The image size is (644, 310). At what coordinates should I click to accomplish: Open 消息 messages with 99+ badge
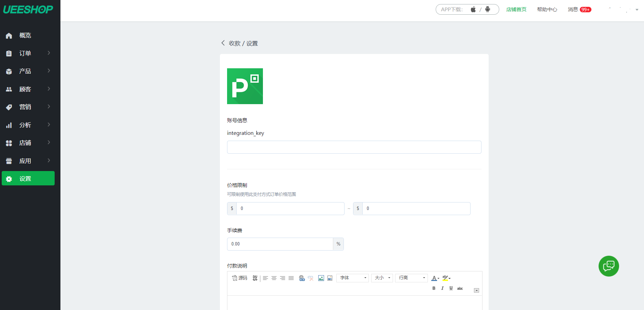579,10
